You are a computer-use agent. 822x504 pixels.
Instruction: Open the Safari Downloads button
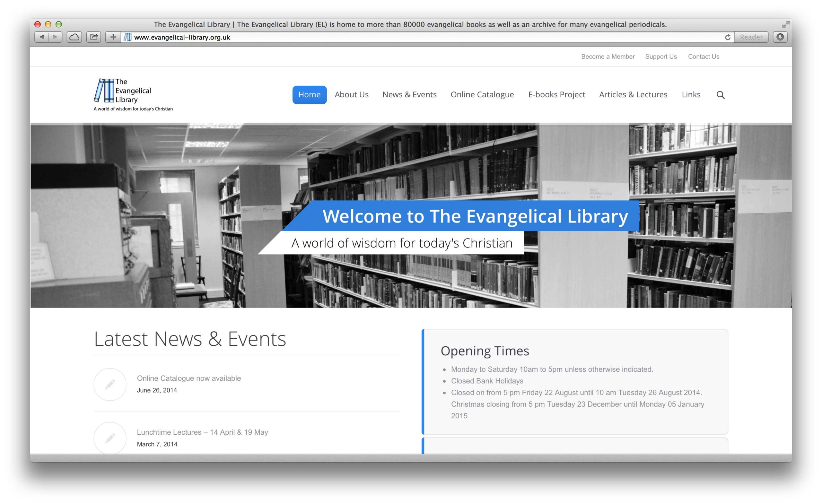coord(780,37)
